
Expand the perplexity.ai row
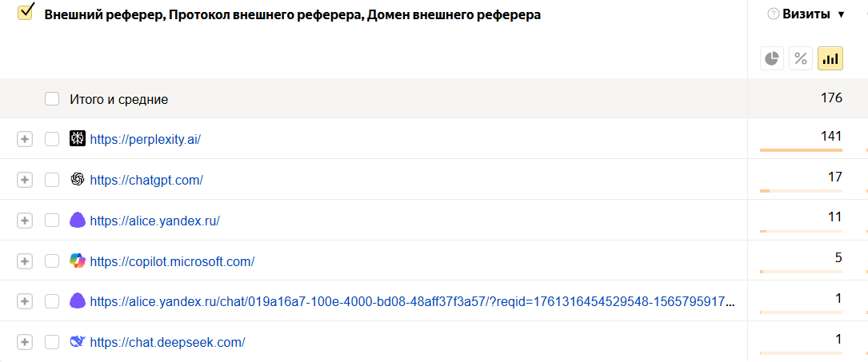25,139
